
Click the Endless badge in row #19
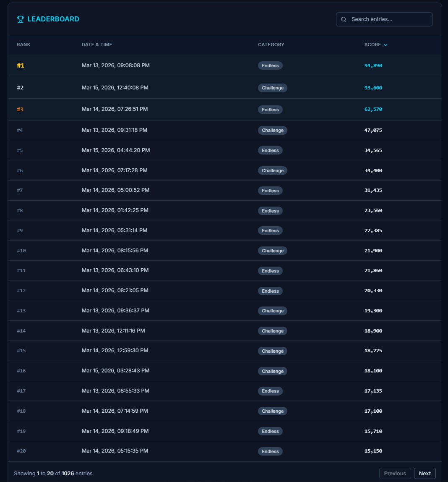270,431
